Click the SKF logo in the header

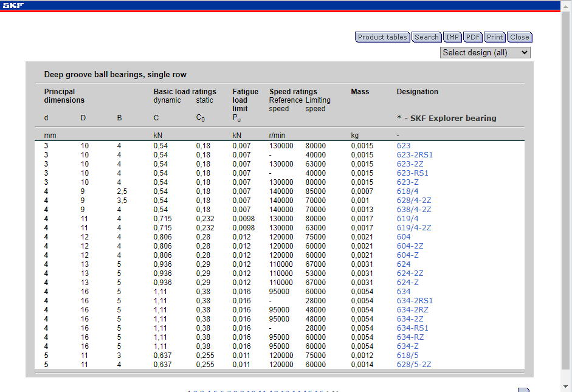(x=13, y=5)
